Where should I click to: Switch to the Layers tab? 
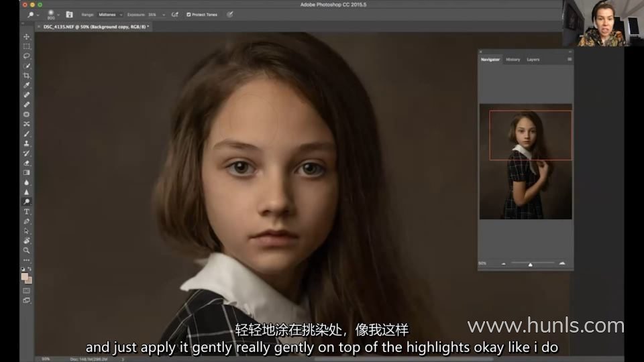(x=533, y=60)
